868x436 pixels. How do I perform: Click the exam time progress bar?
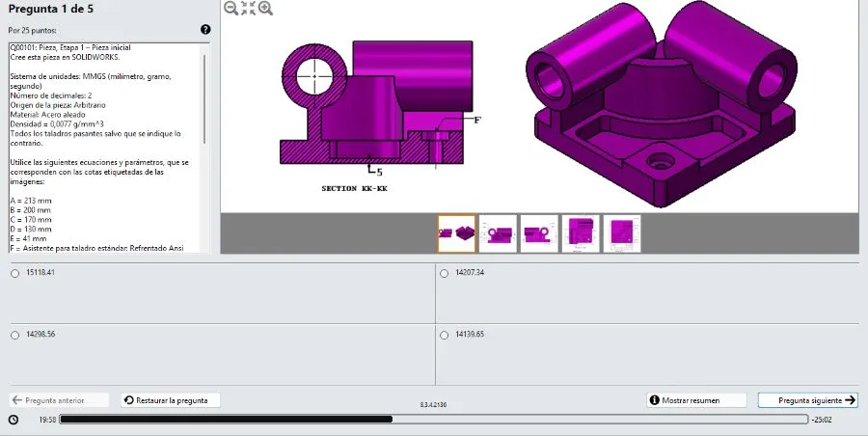point(433,420)
